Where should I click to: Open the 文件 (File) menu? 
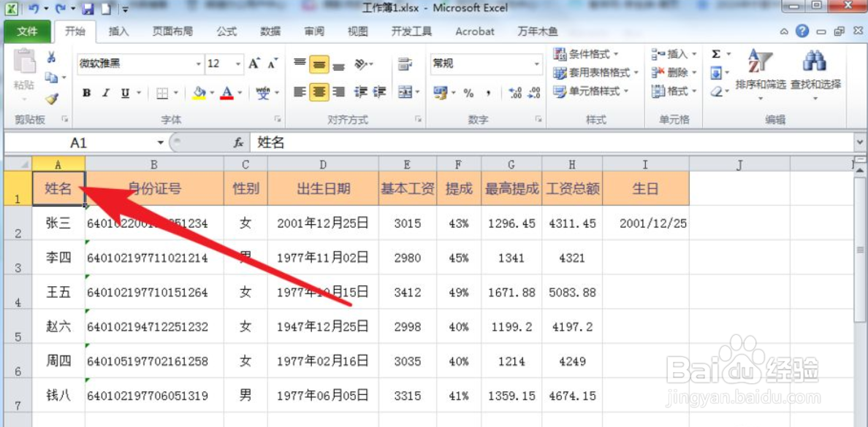tap(27, 31)
